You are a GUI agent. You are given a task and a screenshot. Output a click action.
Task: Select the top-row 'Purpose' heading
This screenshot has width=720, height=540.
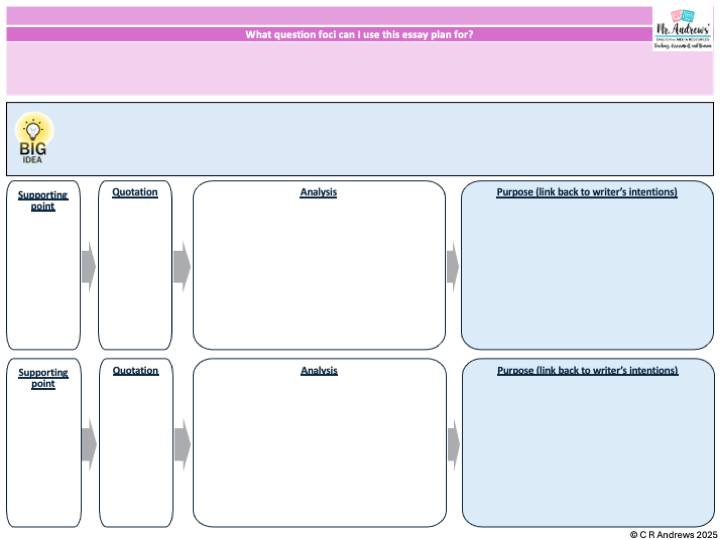(x=587, y=192)
